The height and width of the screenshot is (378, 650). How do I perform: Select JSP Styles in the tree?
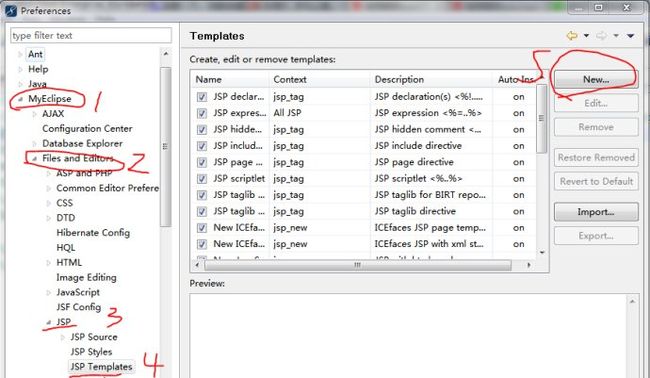pyautogui.click(x=91, y=352)
